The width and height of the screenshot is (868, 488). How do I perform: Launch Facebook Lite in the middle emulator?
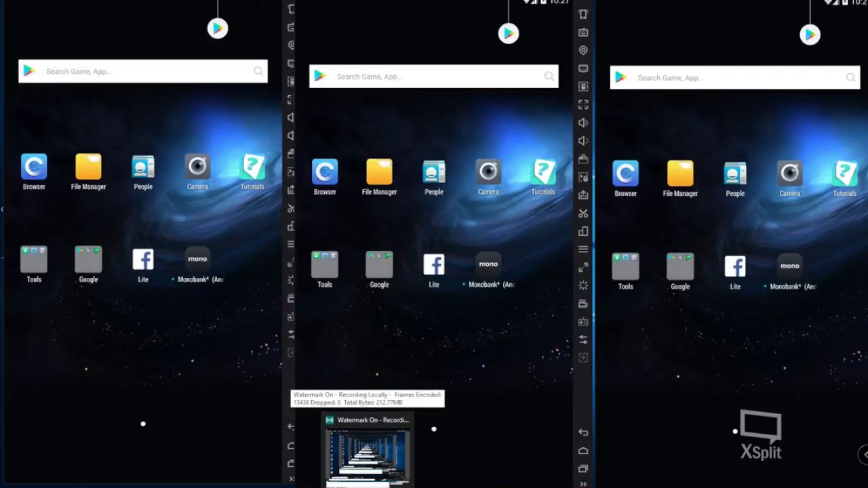pyautogui.click(x=434, y=264)
